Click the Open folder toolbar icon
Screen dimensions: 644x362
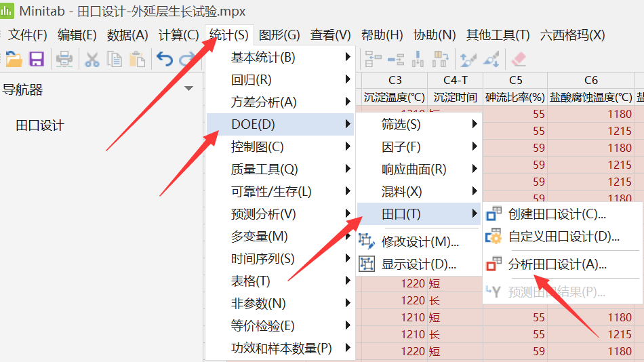pyautogui.click(x=14, y=59)
